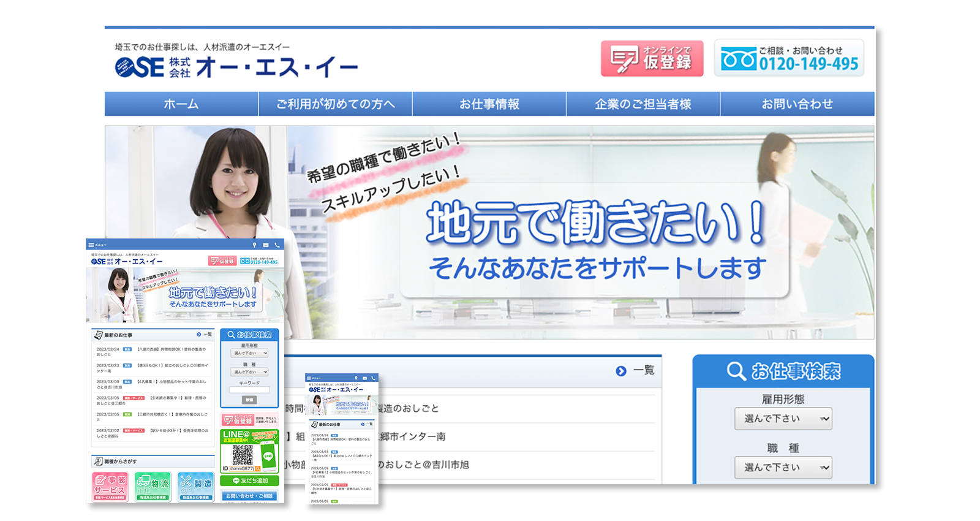Viewport: 980px width, 521px height.
Task: Open the 2023/02/02 受発注処理 job in tablet list
Action: coord(152,433)
